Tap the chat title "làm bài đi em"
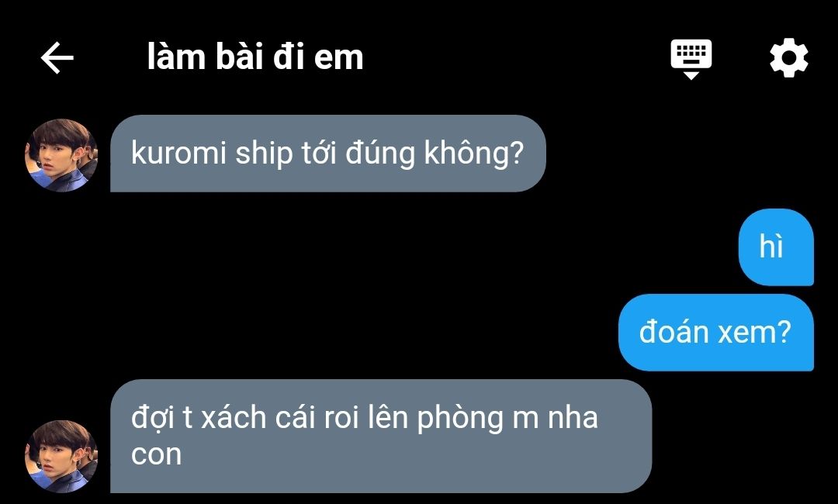 click(255, 57)
